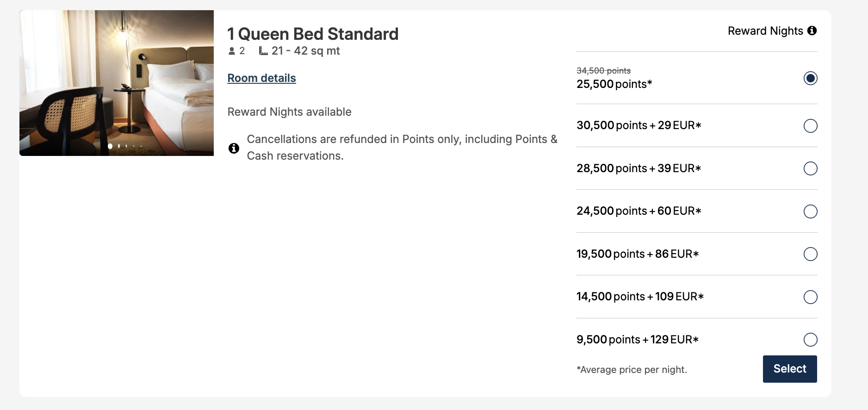The height and width of the screenshot is (410, 868).
Task: Select the 9,500 points + 129 EUR option
Action: pyautogui.click(x=810, y=340)
